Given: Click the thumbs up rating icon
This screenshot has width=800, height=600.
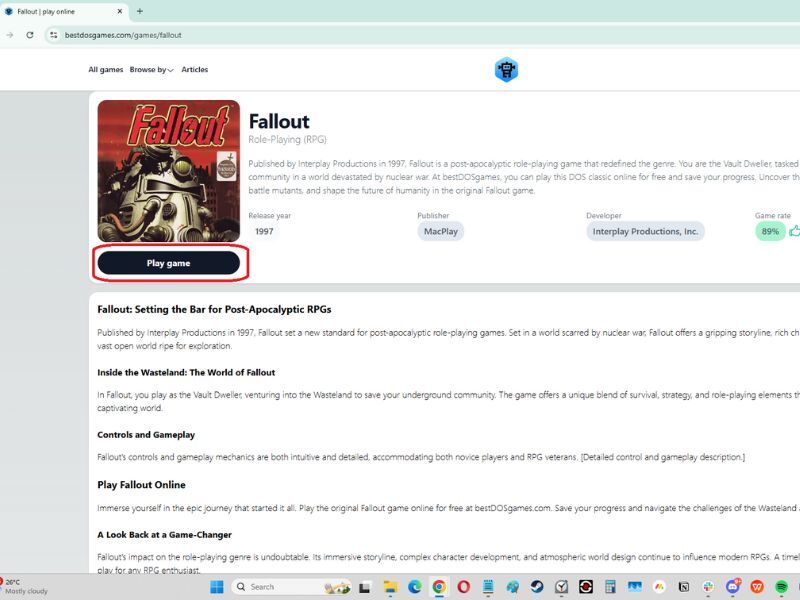Looking at the screenshot, I should (794, 231).
